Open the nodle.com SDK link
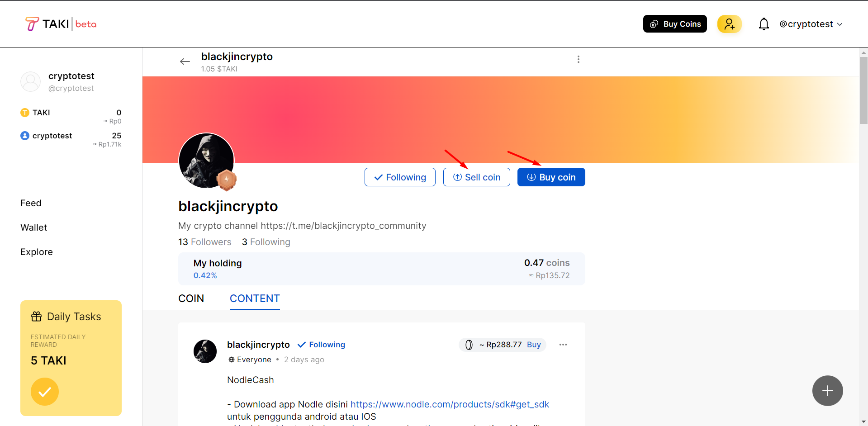The width and height of the screenshot is (868, 426). tap(450, 404)
